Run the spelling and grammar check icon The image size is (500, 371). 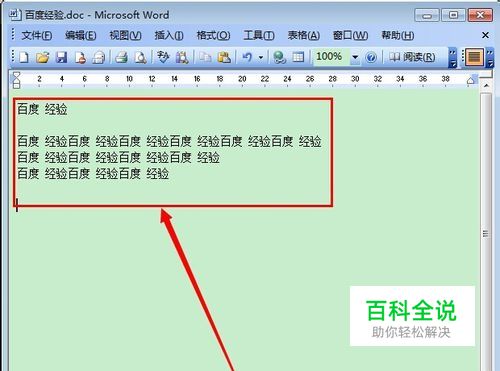pyautogui.click(x=163, y=57)
